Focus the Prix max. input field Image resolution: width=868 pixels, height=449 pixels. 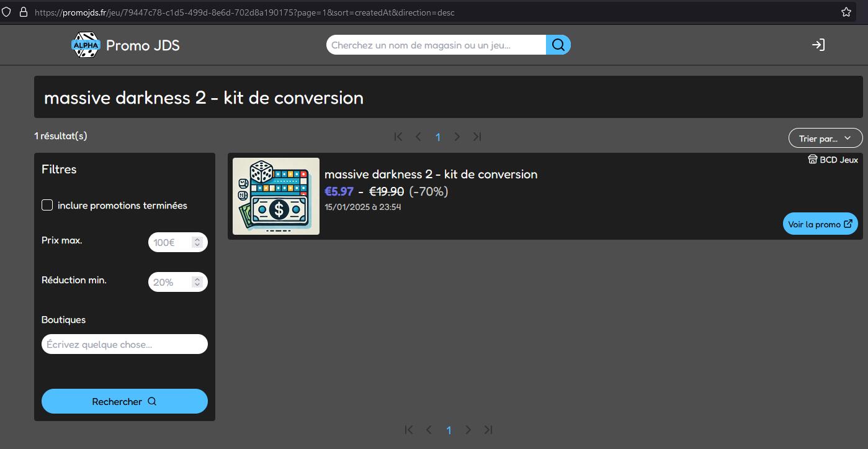click(x=178, y=242)
